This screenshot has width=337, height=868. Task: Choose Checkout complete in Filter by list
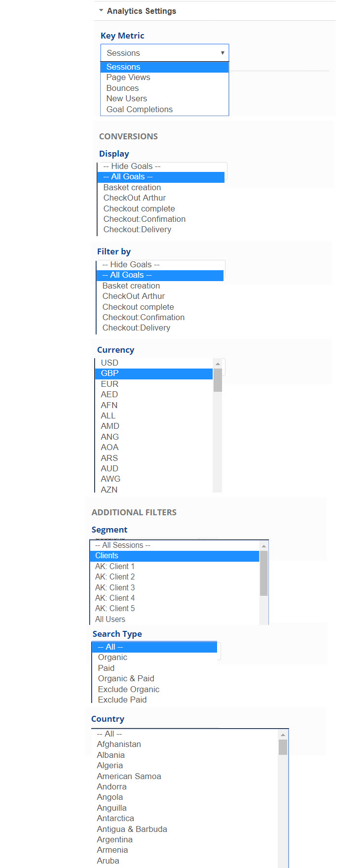[138, 307]
